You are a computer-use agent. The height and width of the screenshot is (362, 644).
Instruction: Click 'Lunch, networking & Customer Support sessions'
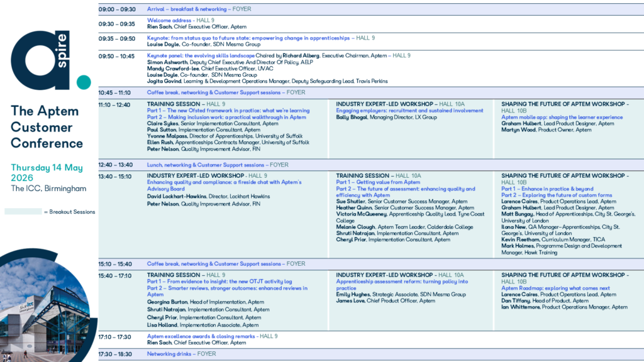(x=206, y=165)
